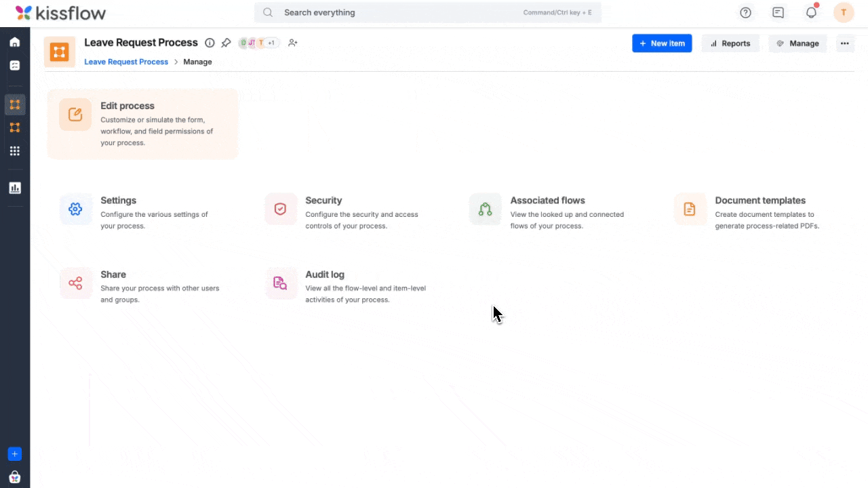Open the Associated flows card
This screenshot has width=868, height=488.
547,212
